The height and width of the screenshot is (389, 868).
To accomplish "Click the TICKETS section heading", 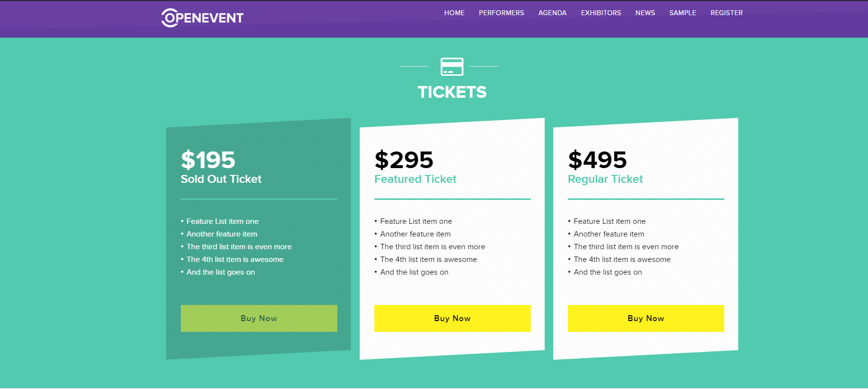I will [452, 92].
